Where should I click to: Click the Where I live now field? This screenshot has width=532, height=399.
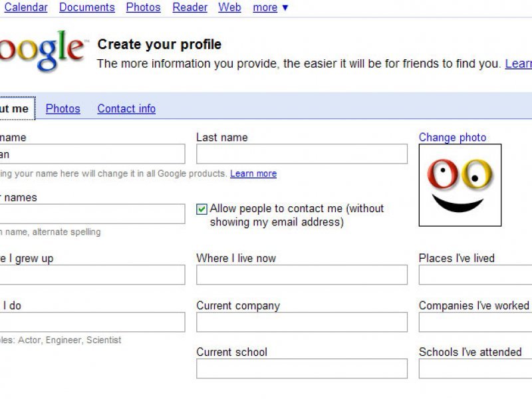pyautogui.click(x=302, y=275)
